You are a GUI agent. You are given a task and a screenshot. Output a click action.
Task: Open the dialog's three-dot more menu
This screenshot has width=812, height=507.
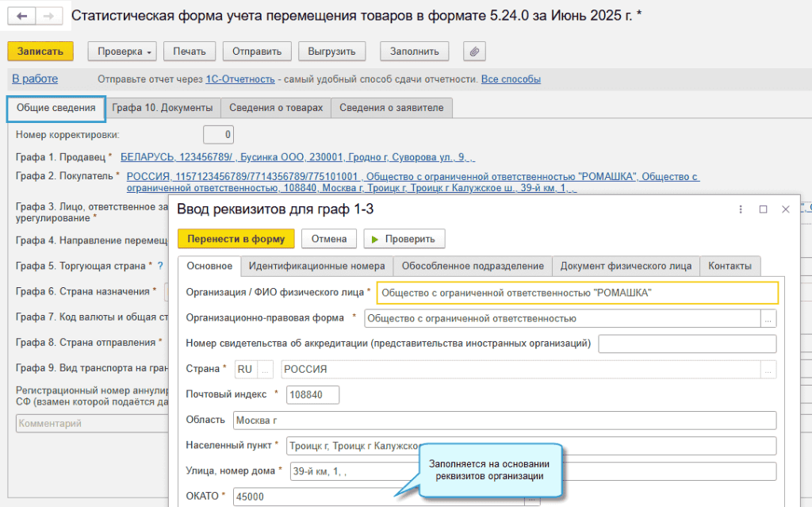click(741, 209)
